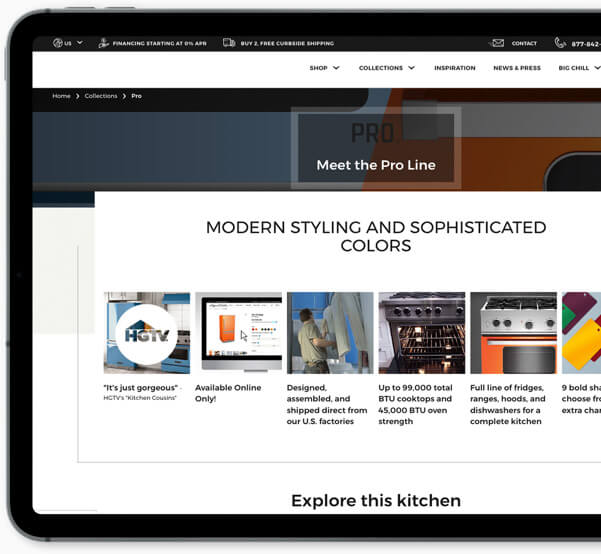Viewport: 601px width, 554px height.
Task: Click the 9 bold shades caption
Action: coord(581,399)
